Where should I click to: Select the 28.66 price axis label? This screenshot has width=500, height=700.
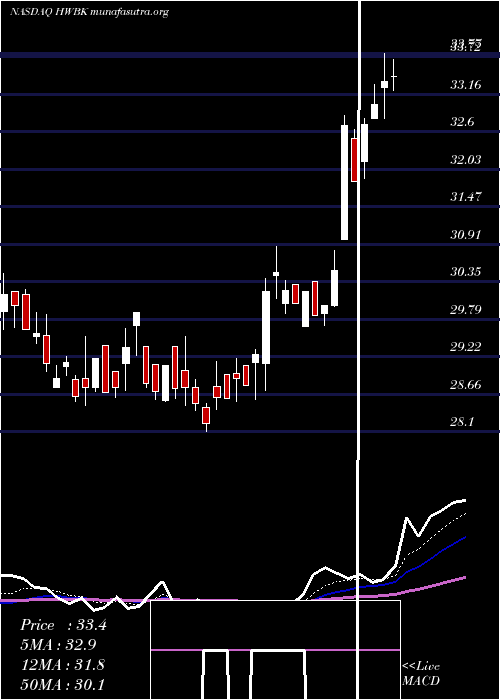[x=465, y=384]
